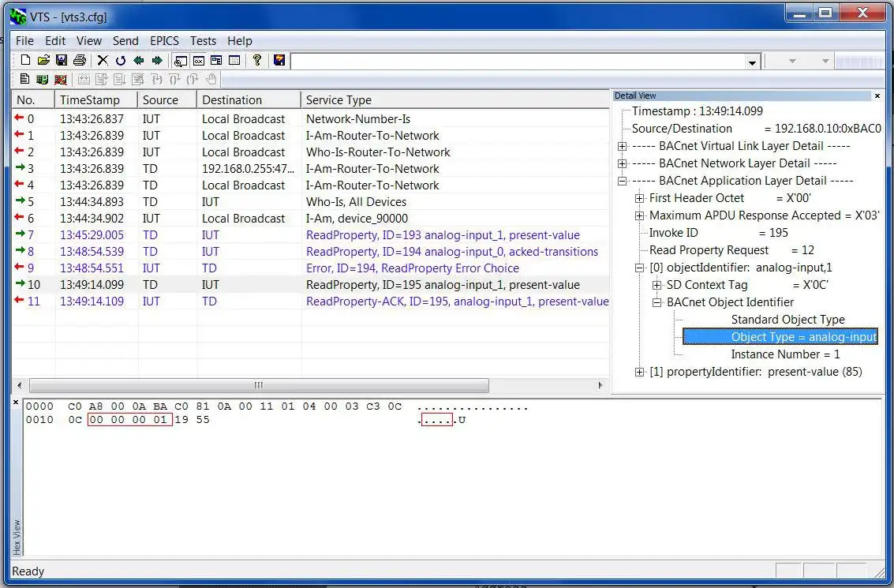
Task: Click the New document toolbar icon
Action: point(25,60)
